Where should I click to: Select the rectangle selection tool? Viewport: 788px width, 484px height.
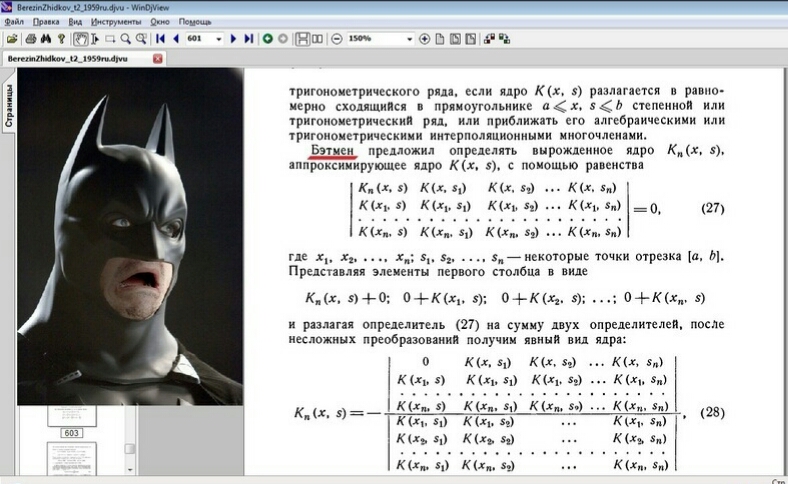coord(110,39)
